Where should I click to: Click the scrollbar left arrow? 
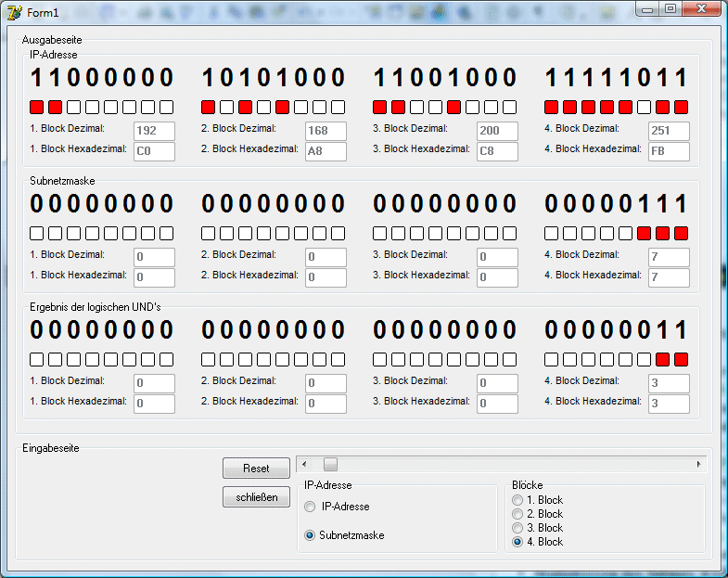304,464
